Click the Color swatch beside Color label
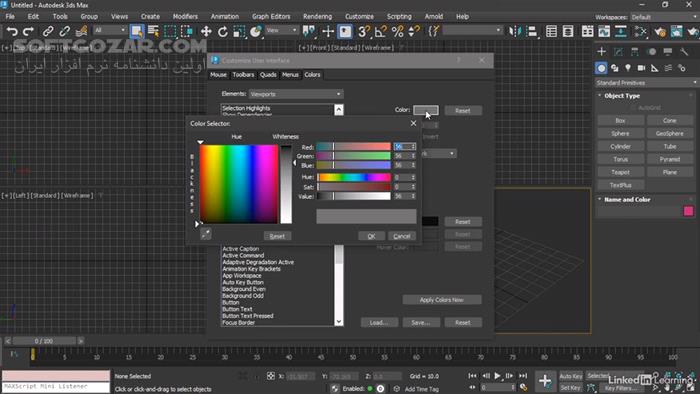This screenshot has height=394, width=700. pos(426,110)
